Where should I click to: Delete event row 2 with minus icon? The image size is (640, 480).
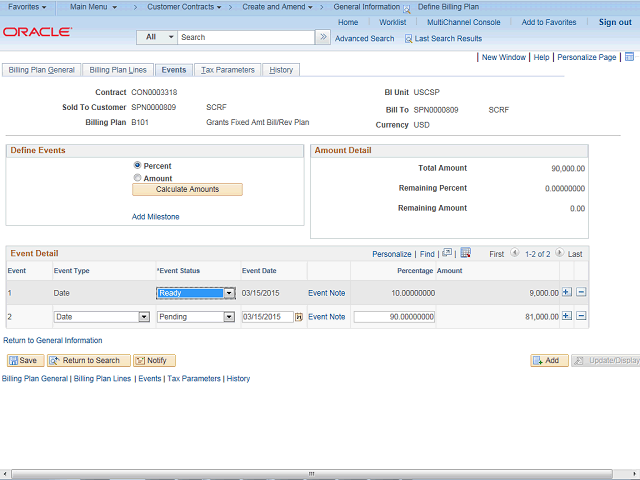[581, 316]
